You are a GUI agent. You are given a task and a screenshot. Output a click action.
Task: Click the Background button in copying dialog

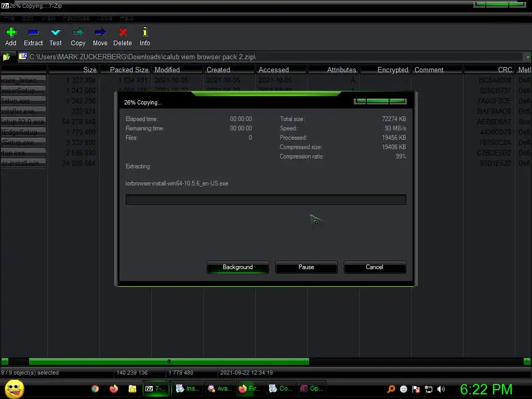(x=238, y=267)
